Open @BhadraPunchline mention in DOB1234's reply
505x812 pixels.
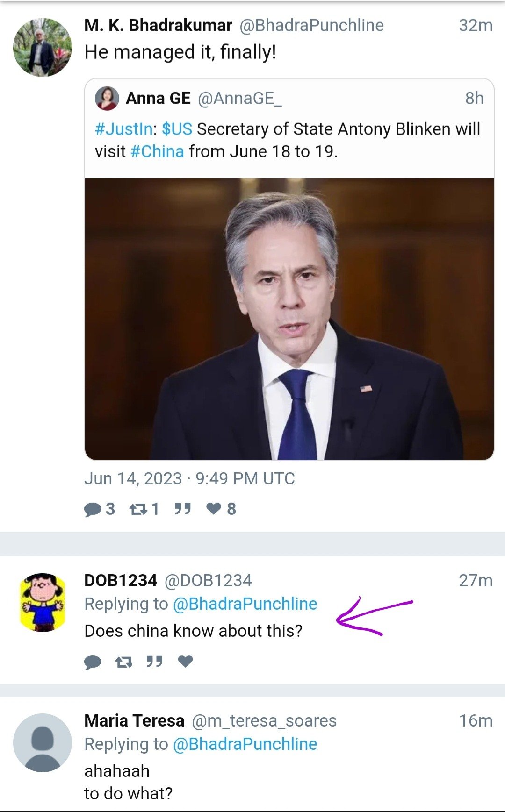pos(245,604)
